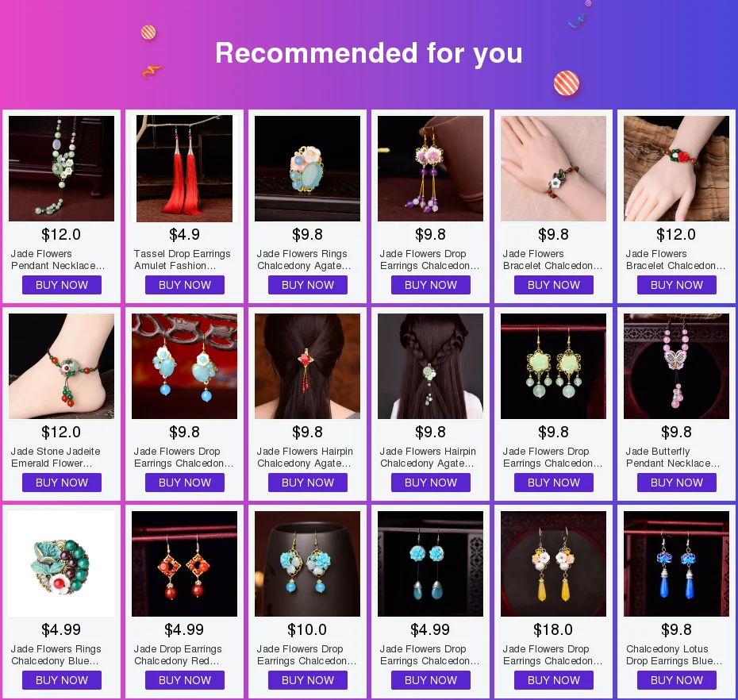Image resolution: width=738 pixels, height=700 pixels.
Task: Buy the $10.0 Jade Flowers Drop Earrings
Action: tap(307, 680)
